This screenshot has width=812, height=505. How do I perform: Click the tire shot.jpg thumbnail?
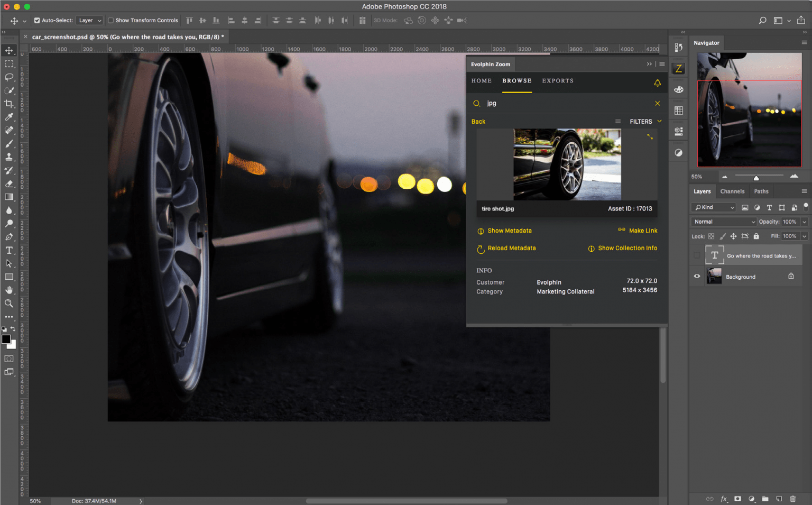567,164
